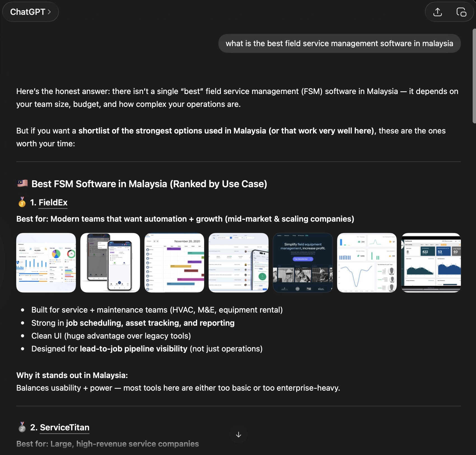
Task: Click the share/upload icon
Action: pyautogui.click(x=437, y=12)
